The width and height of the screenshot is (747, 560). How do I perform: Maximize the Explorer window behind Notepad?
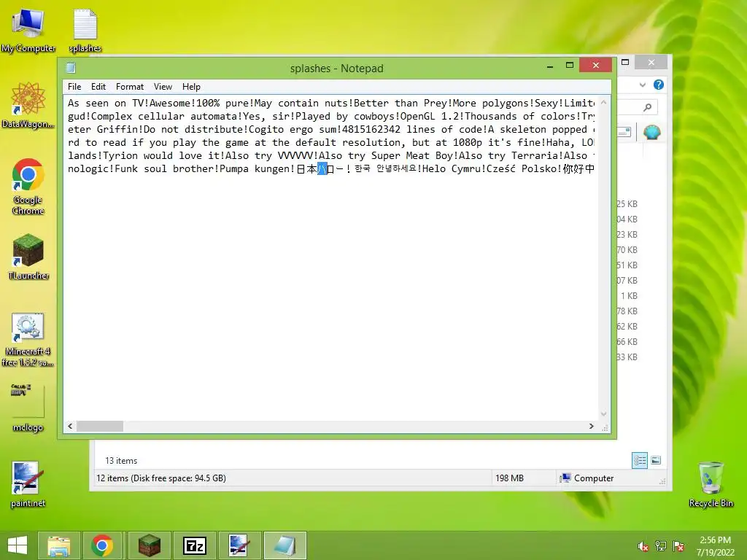point(625,63)
